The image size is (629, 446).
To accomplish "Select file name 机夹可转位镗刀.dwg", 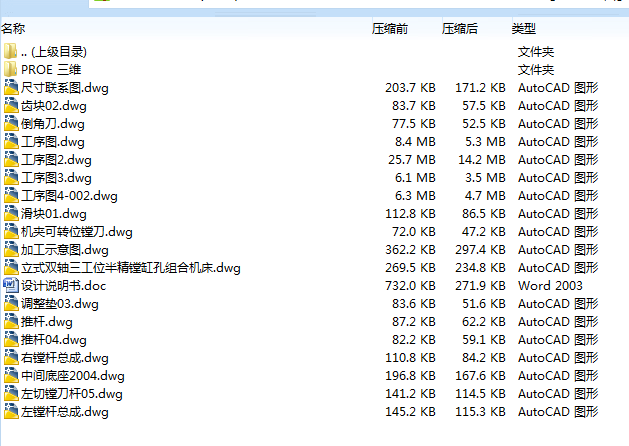I will point(77,232).
